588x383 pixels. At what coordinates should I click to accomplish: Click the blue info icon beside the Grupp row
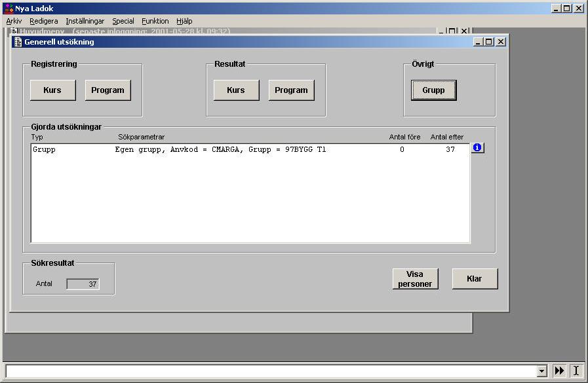477,148
